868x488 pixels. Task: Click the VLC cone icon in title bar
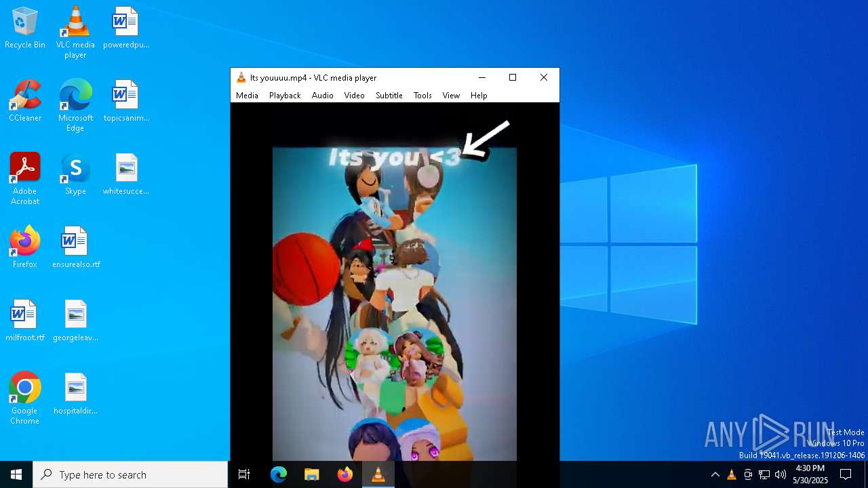[241, 78]
